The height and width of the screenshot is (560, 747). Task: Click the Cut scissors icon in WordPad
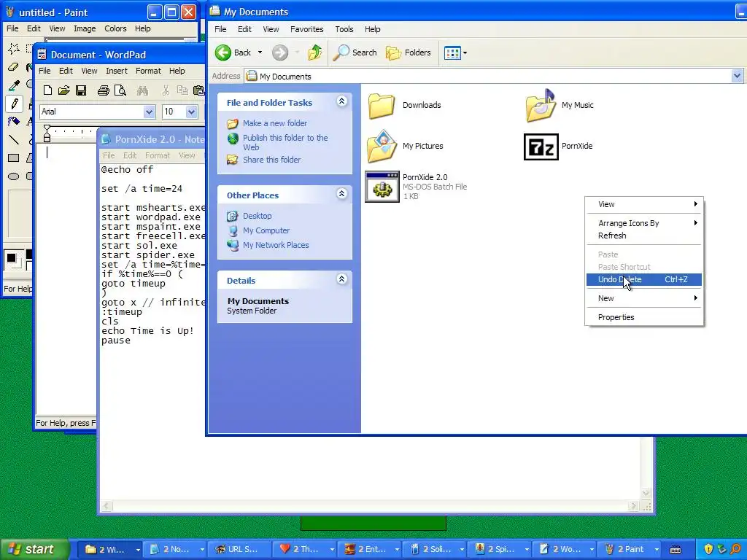tap(166, 90)
